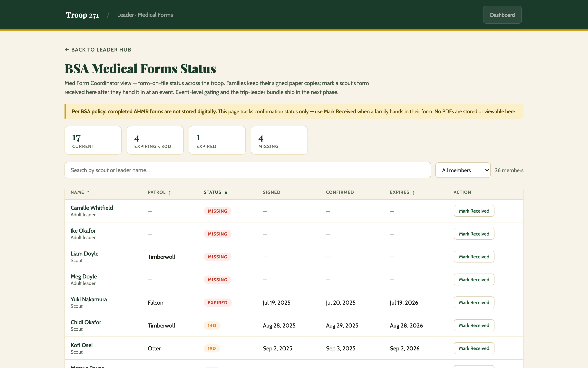Toggle Status column sort triangle
This screenshot has width=588, height=368.
point(226,192)
